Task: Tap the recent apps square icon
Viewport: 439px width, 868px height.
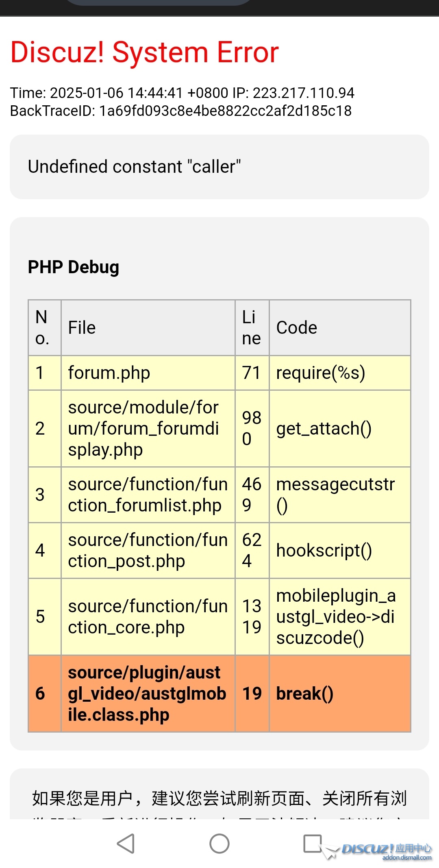Action: 313,844
